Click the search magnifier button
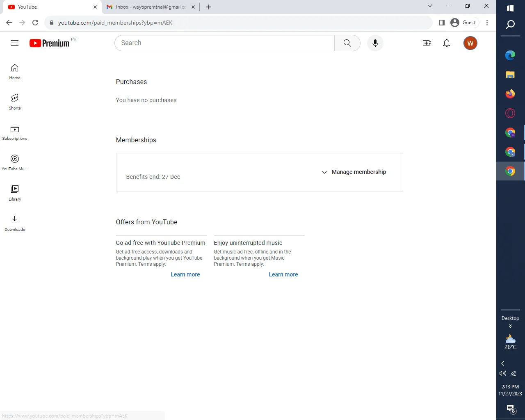The height and width of the screenshot is (420, 525). 347,43
